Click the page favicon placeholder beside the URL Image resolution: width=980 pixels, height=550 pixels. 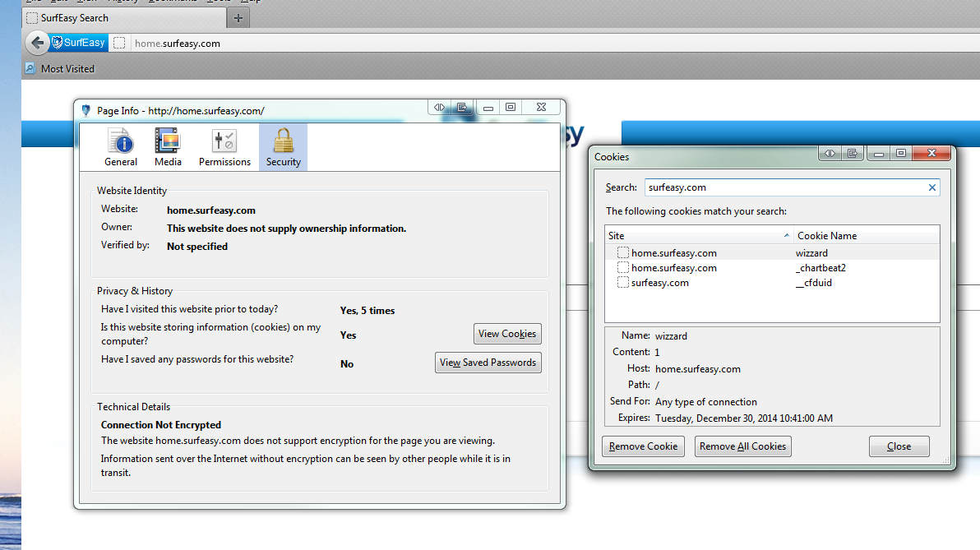click(x=119, y=43)
